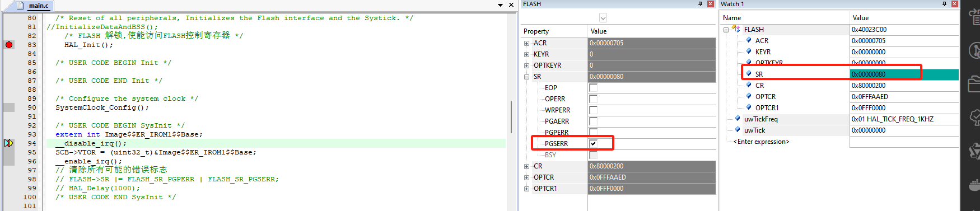Select the highlighted SR value cell
This screenshot has height=211, width=980.
tap(904, 74)
